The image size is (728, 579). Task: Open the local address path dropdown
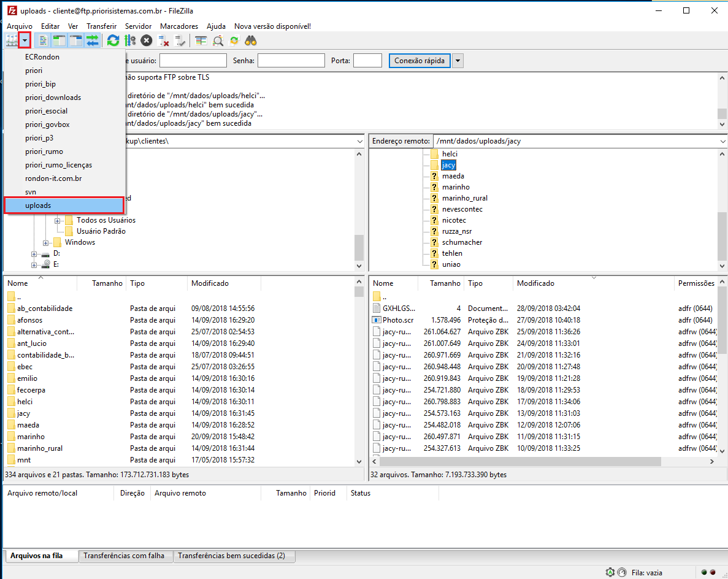(x=360, y=141)
